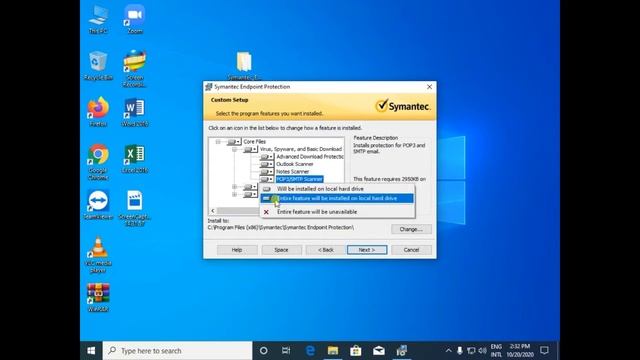640x360 pixels.
Task: Click the installer icon on the taskbar
Action: (402, 351)
